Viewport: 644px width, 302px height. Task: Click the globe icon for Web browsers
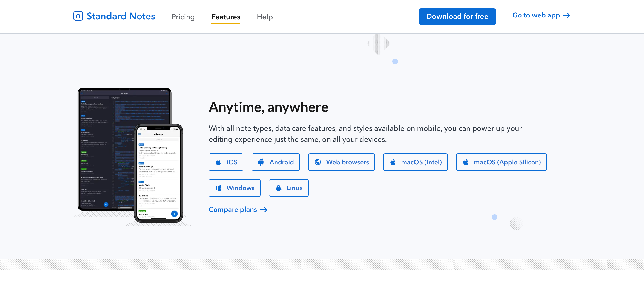click(318, 162)
